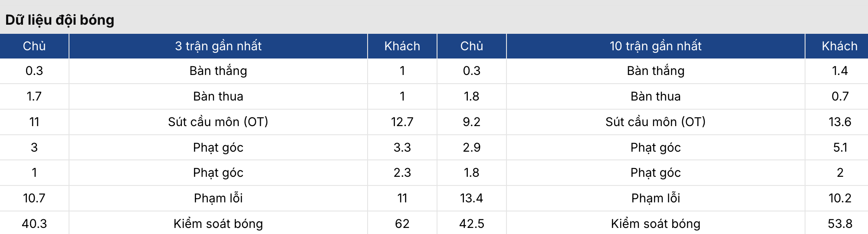Viewport: 868px width, 234px height.
Task: Click the 1.7 home goals conceded value
Action: [x=34, y=96]
